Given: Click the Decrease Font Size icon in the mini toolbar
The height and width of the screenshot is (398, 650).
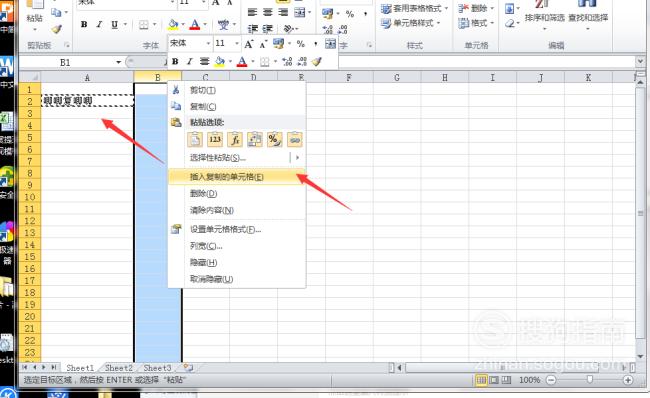Looking at the screenshot, I should point(263,44).
